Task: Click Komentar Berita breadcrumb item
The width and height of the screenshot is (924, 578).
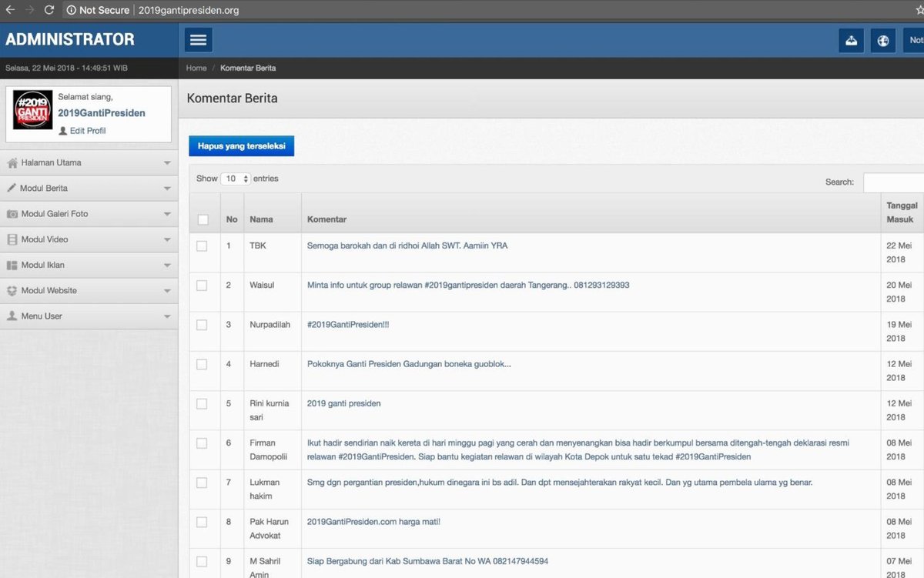Action: pyautogui.click(x=248, y=68)
